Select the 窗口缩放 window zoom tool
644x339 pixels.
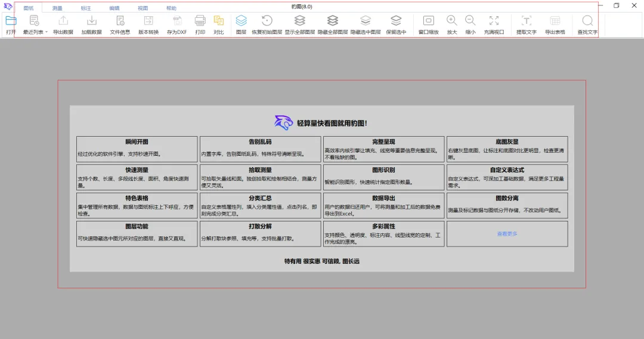coord(428,24)
